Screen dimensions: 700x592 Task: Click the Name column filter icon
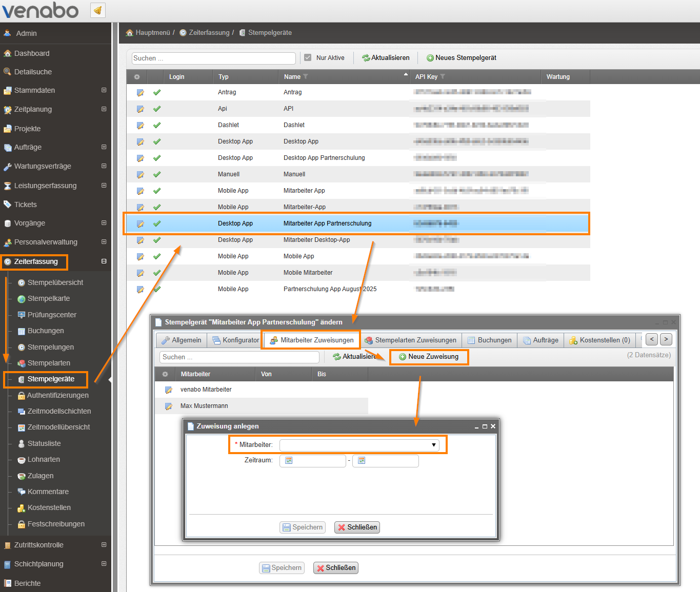[306, 77]
